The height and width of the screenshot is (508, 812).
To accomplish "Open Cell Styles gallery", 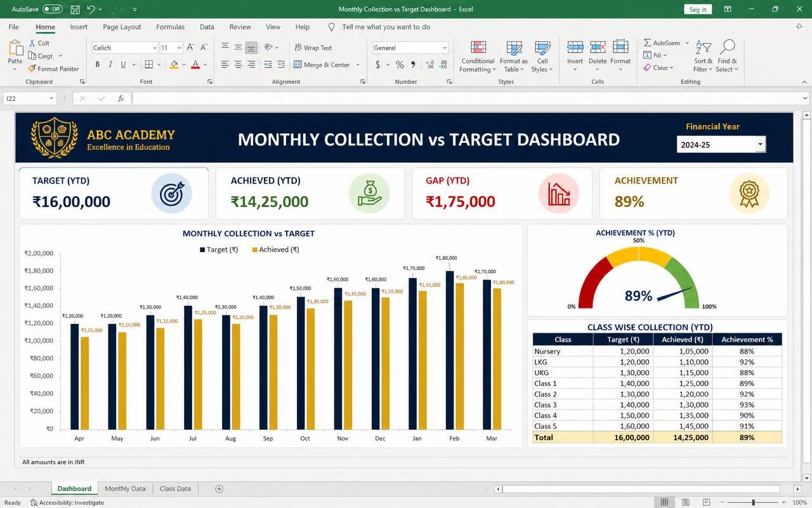I will point(542,56).
